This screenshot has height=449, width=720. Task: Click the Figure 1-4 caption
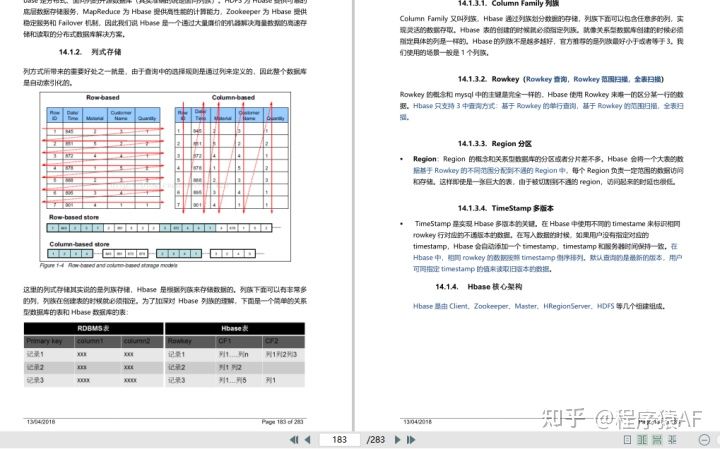click(x=108, y=266)
